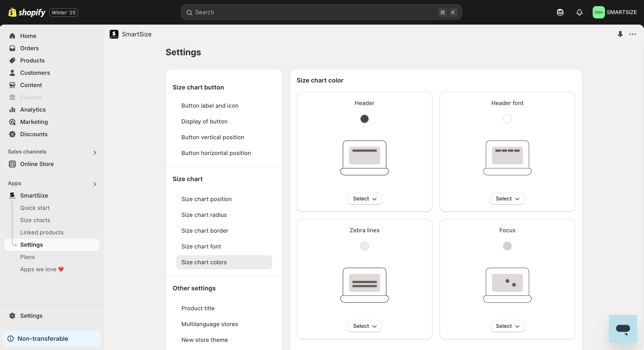644x350 pixels.
Task: Click the search magnifier icon
Action: 189,12
